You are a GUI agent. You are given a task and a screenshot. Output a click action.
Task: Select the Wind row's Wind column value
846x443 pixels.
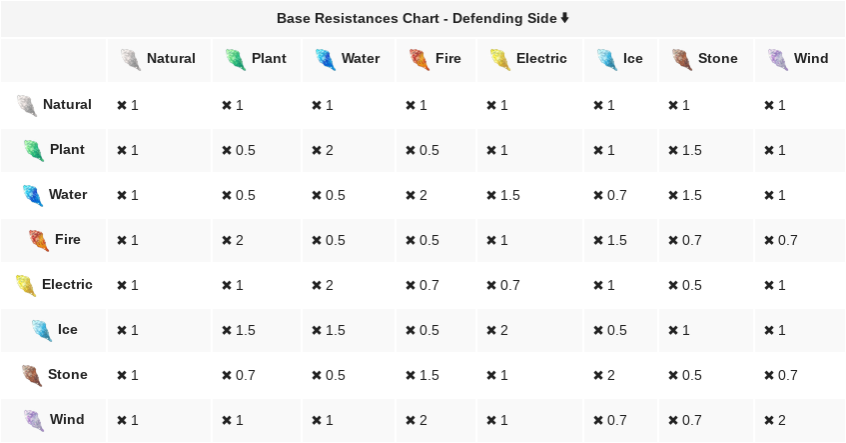tap(775, 420)
